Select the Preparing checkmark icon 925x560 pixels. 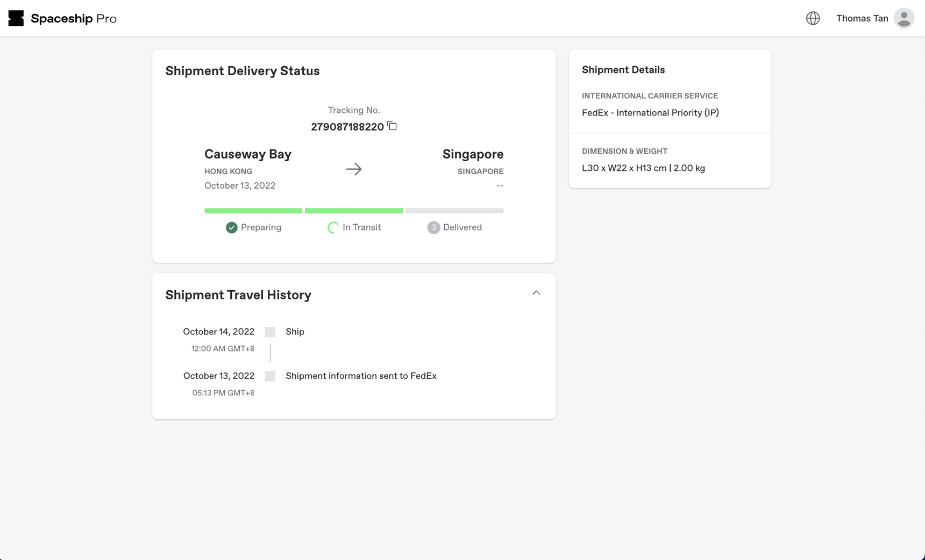click(231, 227)
